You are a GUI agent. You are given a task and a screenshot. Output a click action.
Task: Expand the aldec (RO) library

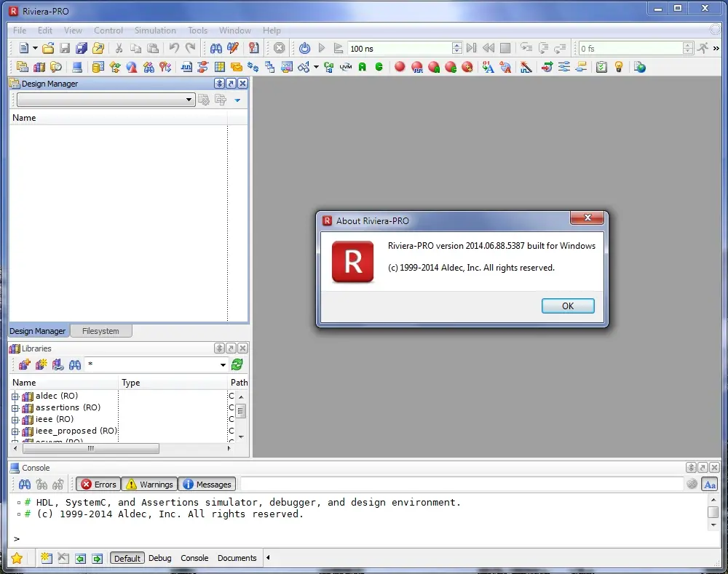(x=15, y=396)
